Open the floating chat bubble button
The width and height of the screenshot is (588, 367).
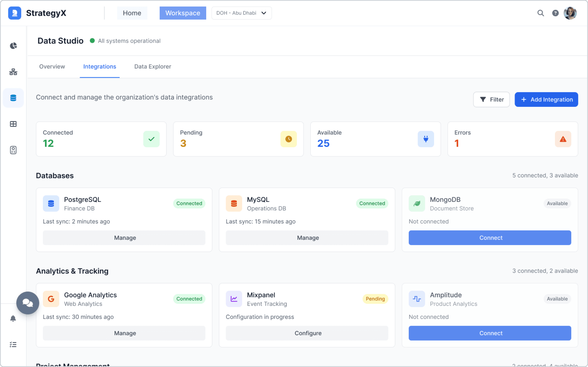point(28,303)
